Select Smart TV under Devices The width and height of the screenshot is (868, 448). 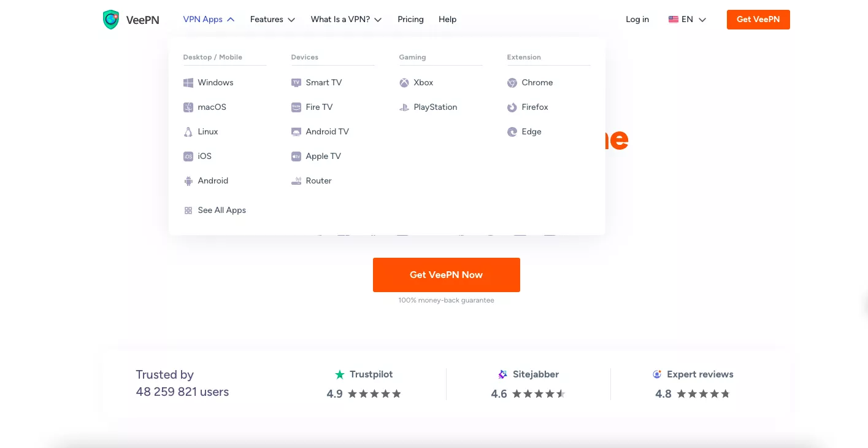[324, 83]
